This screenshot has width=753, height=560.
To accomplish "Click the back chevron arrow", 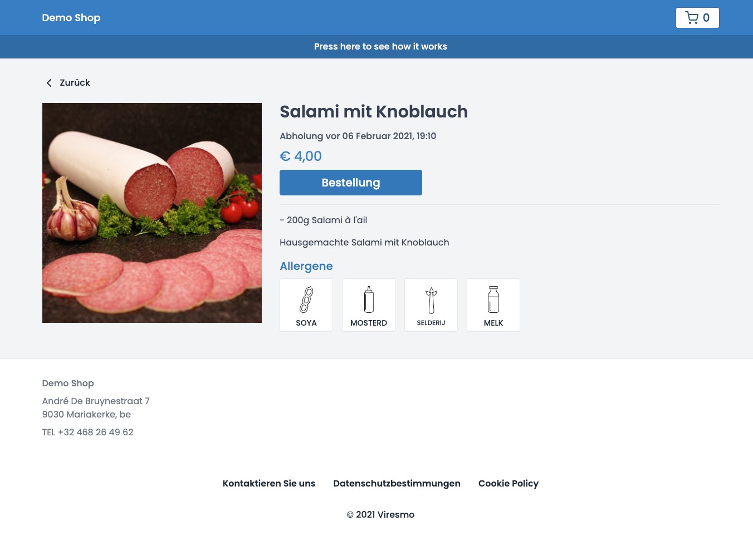I will 49,83.
